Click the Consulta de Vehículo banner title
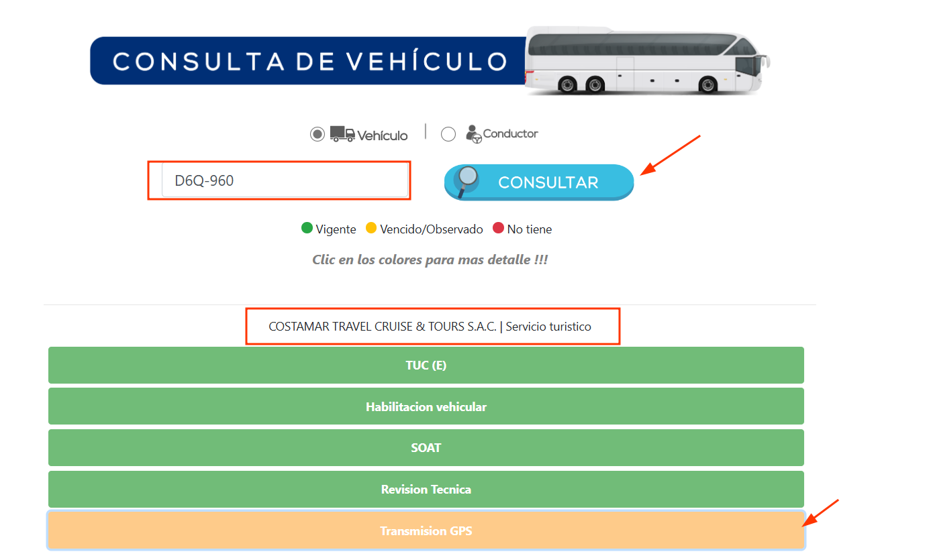Screen dimensions: 935x560 309,61
